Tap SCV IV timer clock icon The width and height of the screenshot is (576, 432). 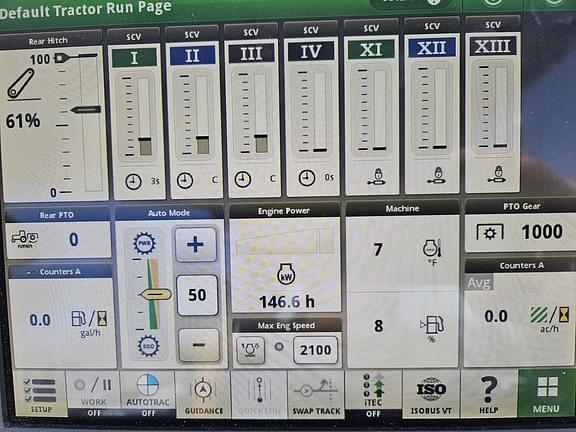click(306, 178)
